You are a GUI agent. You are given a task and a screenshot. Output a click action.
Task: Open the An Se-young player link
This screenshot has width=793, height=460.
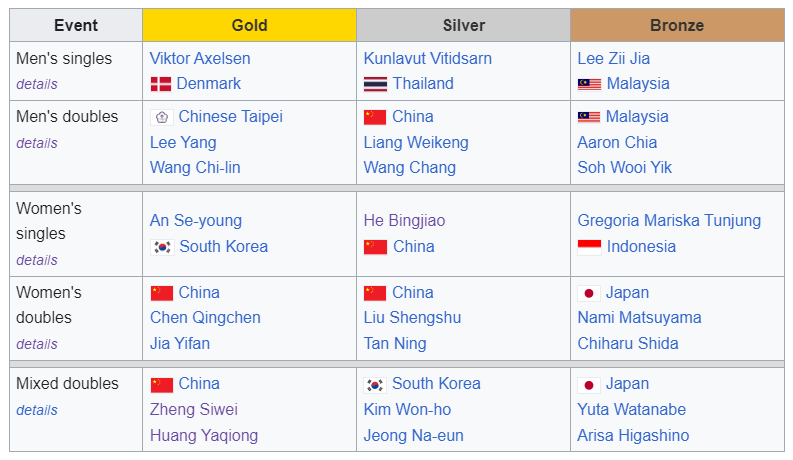(x=195, y=220)
